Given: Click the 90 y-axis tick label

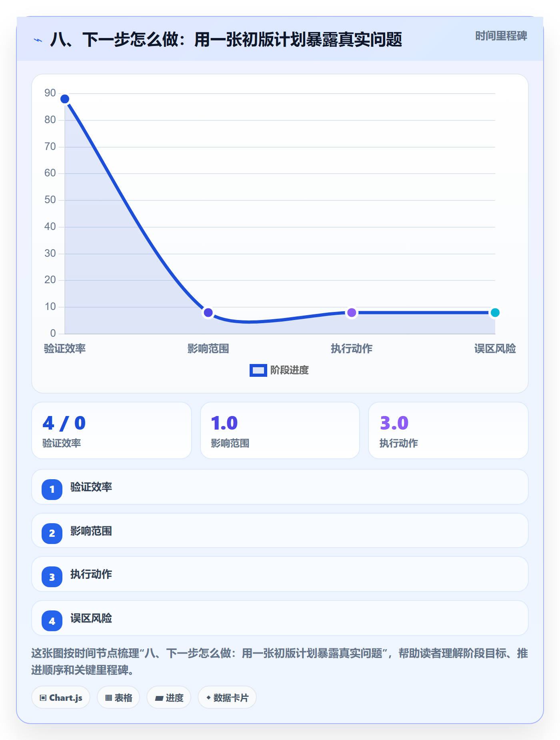Looking at the screenshot, I should pyautogui.click(x=50, y=93).
